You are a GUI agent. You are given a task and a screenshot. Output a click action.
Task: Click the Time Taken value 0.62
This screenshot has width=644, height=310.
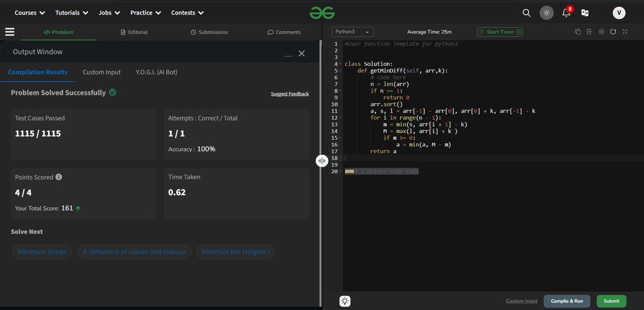[177, 192]
